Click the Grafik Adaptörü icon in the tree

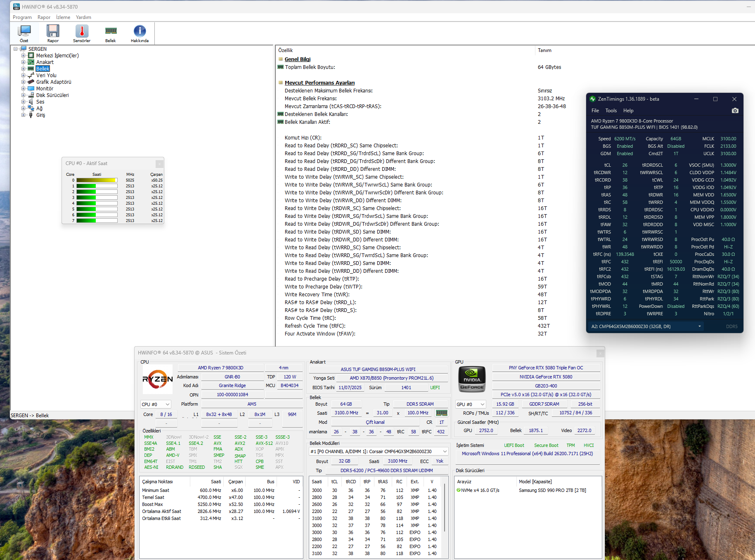31,82
